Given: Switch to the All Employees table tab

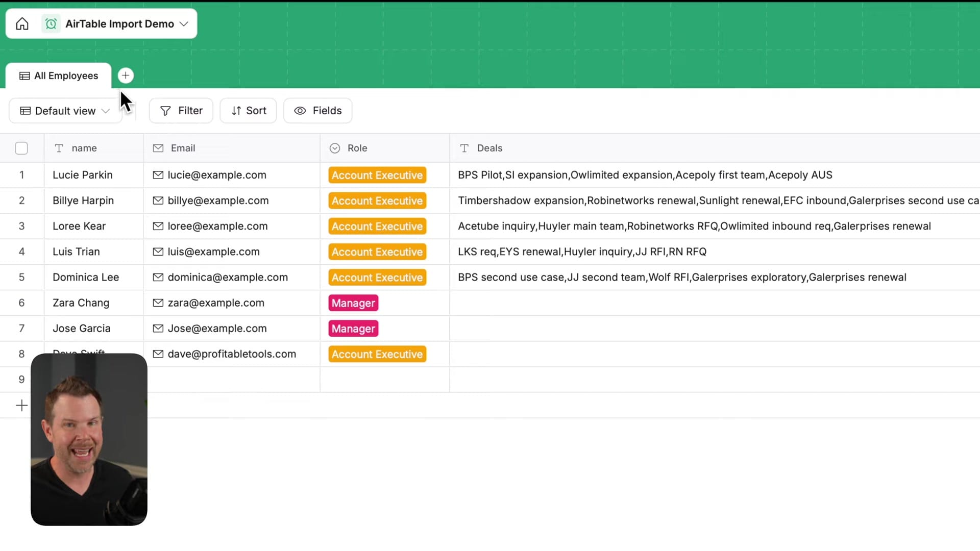Looking at the screenshot, I should click(x=59, y=76).
